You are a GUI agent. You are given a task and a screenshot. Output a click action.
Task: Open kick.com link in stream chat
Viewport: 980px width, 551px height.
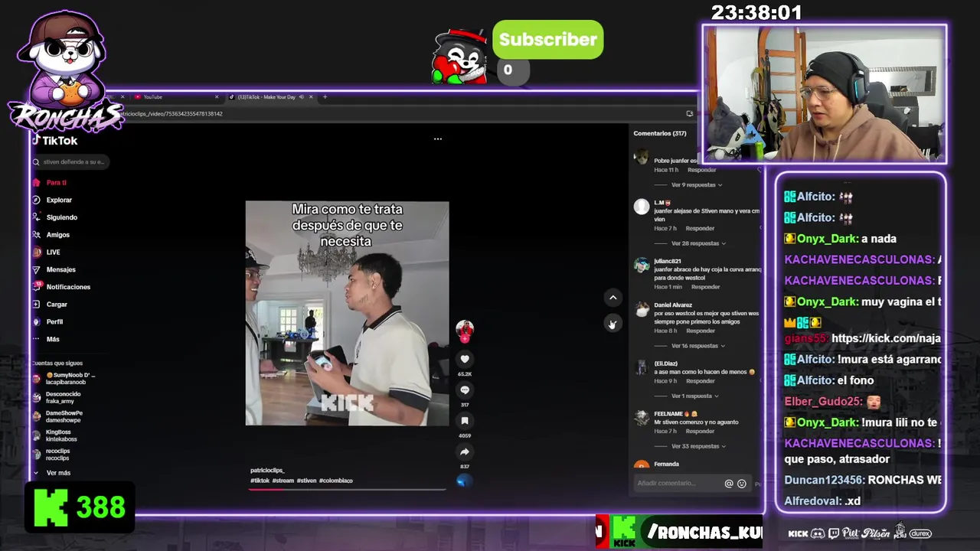pyautogui.click(x=886, y=338)
